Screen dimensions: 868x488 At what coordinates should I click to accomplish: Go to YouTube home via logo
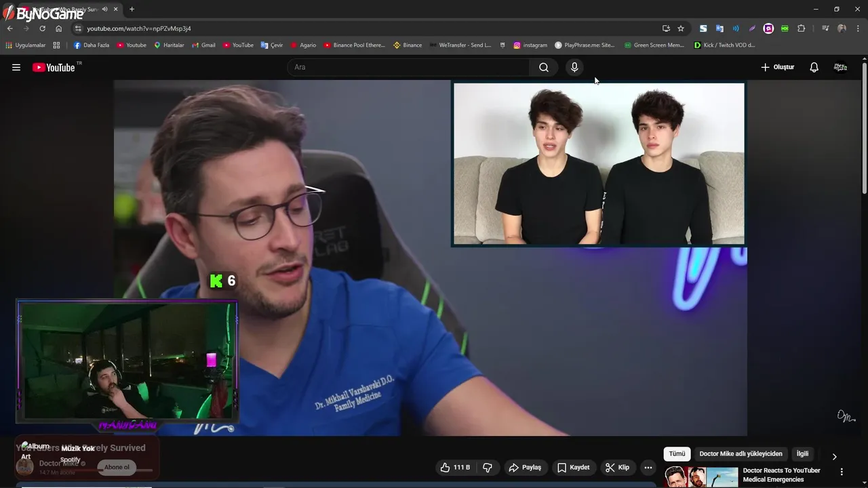click(54, 67)
